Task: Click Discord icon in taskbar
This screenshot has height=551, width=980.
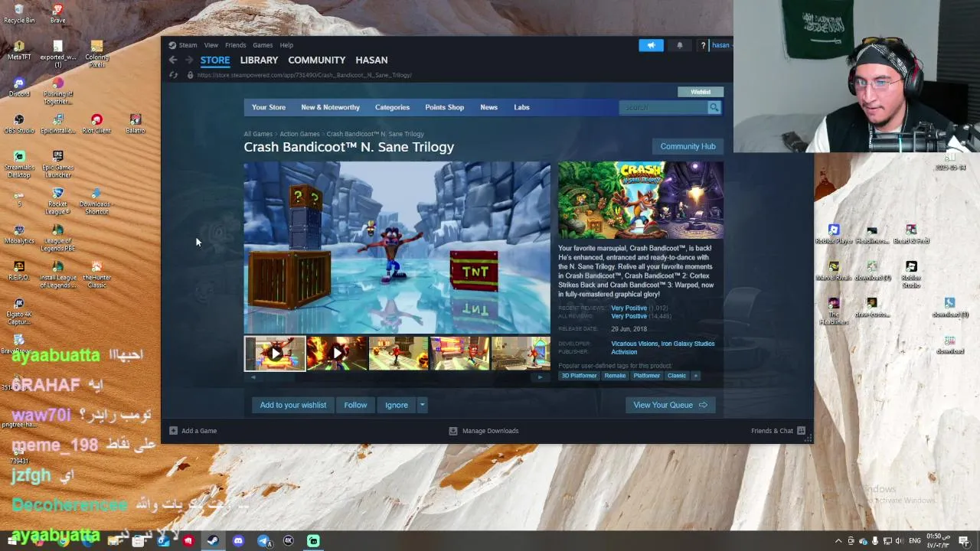Action: (x=238, y=541)
